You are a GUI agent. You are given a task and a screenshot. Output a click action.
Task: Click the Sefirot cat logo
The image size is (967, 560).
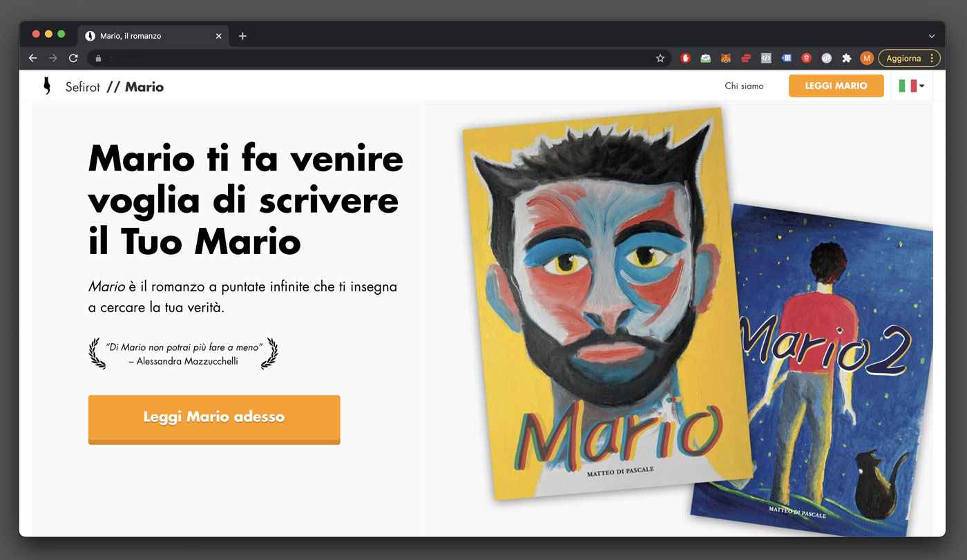point(47,86)
